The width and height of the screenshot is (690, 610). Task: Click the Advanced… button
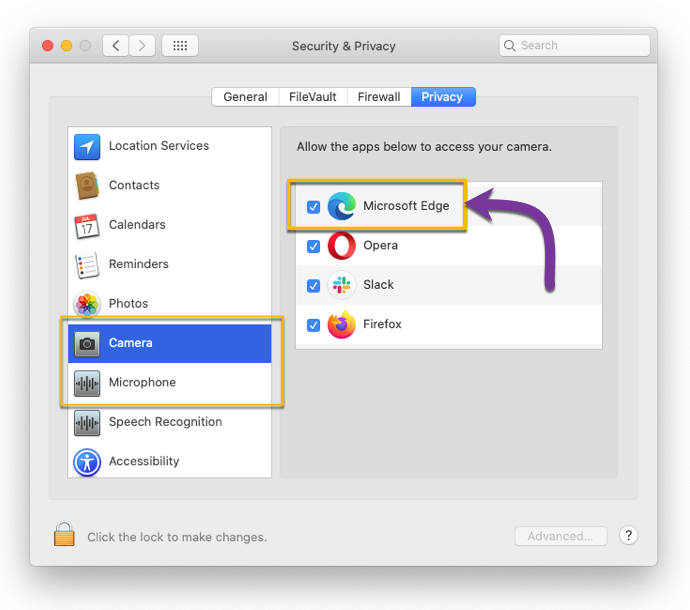click(560, 536)
